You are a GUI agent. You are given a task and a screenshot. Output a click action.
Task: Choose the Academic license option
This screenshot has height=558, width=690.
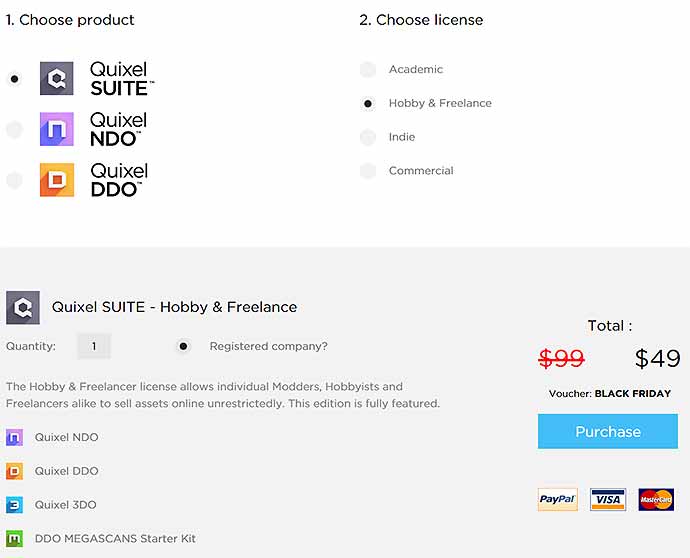pos(368,69)
